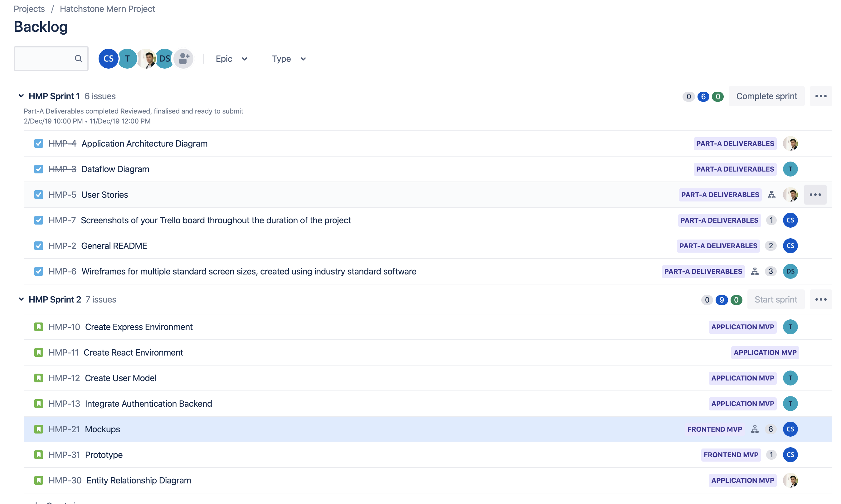Click the Complete sprint button
This screenshot has height=504, width=841.
(767, 96)
